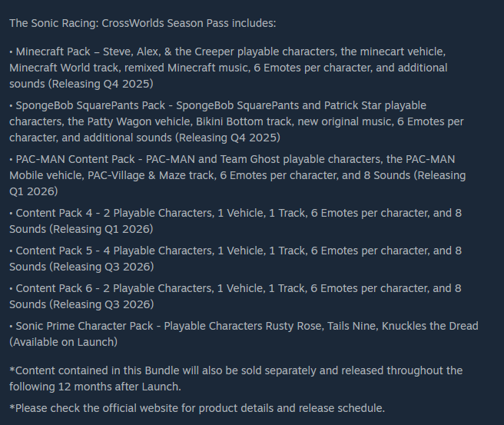Click 'Releasing Q1 2026' in Content Pack 4
Screen dimensions: 504x425
click(x=101, y=229)
